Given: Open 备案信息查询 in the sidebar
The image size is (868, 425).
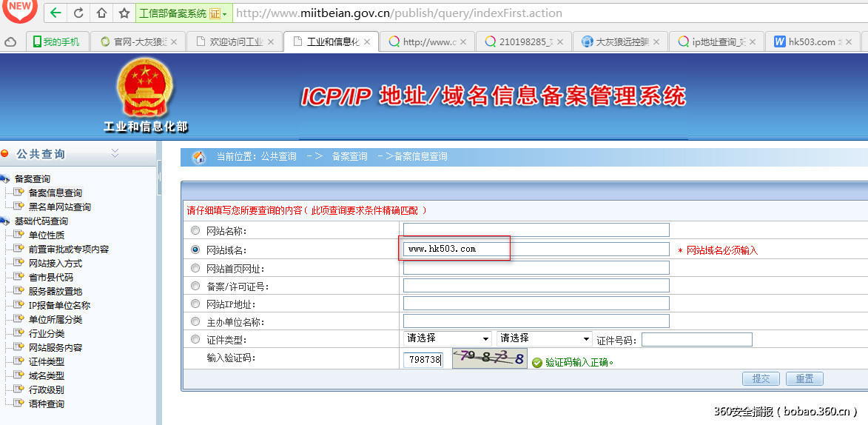Looking at the screenshot, I should [55, 193].
